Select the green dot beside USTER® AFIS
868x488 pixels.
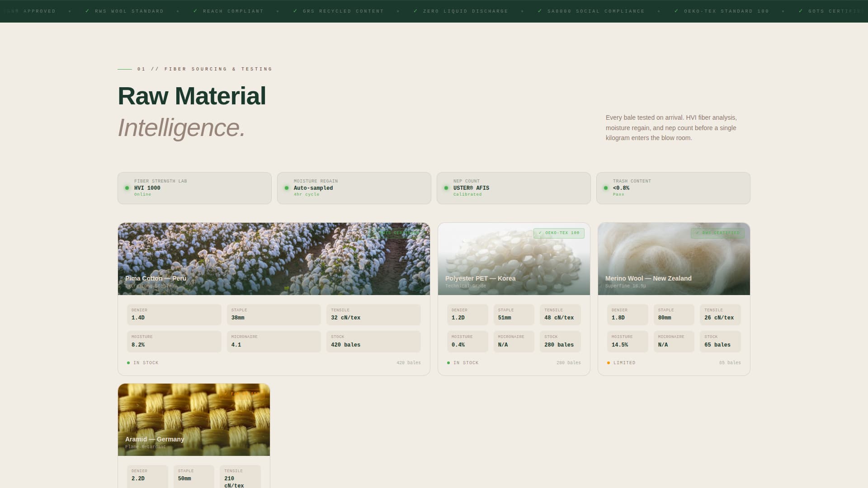[447, 188]
